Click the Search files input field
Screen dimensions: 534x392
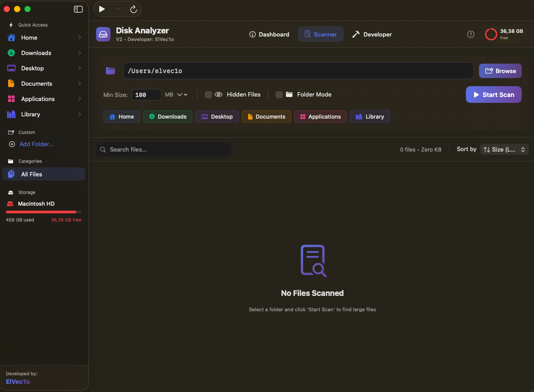163,149
